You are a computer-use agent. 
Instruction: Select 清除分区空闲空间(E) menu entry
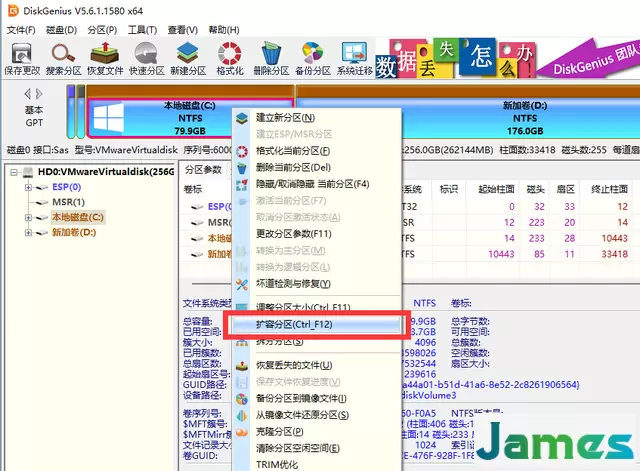click(316, 449)
